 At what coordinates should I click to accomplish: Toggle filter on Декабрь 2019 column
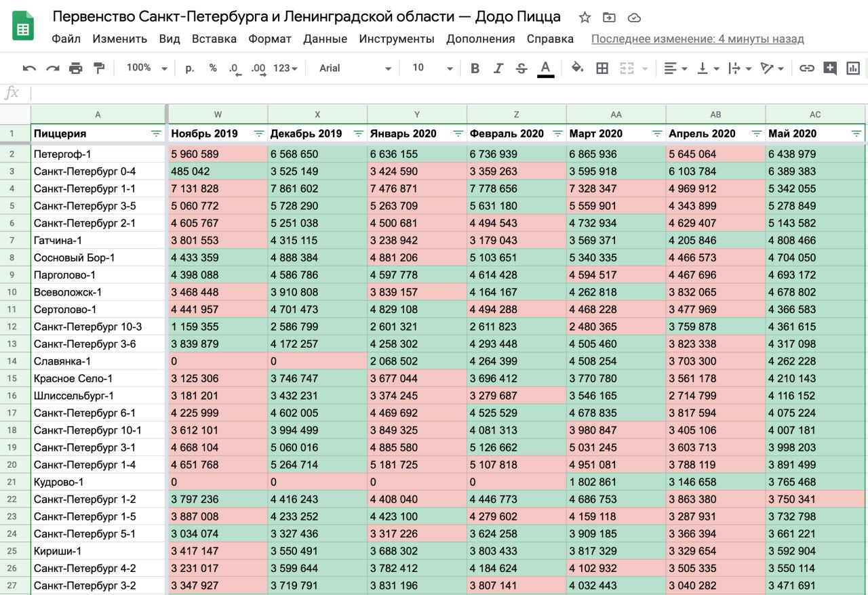358,134
